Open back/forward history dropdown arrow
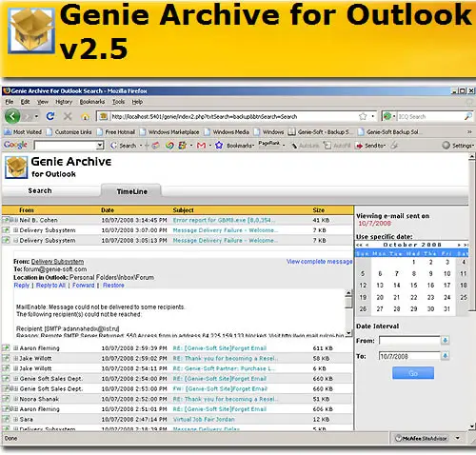 tap(36, 116)
